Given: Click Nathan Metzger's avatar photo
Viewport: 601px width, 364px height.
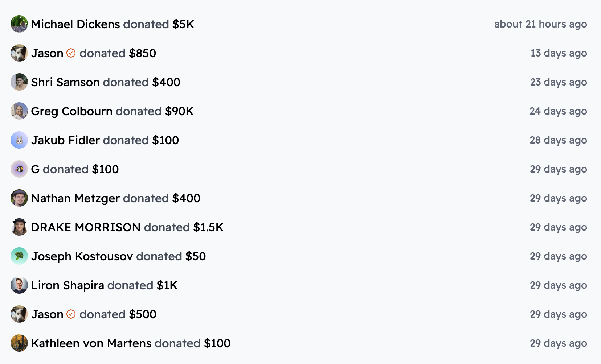Looking at the screenshot, I should point(19,198).
